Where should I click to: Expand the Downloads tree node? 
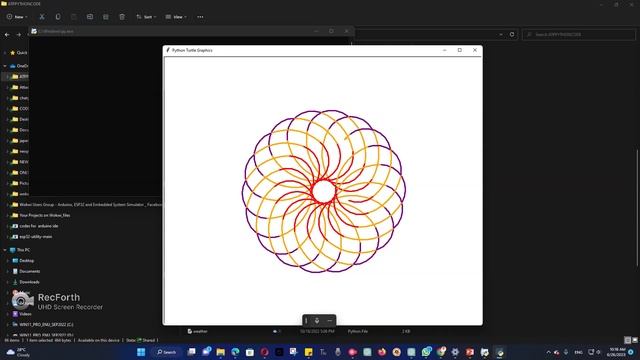point(7,282)
